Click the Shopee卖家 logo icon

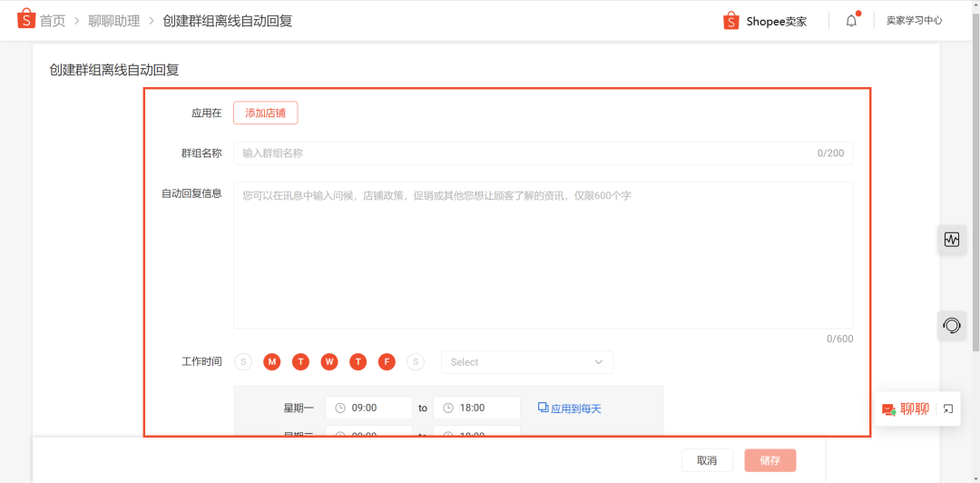(731, 21)
